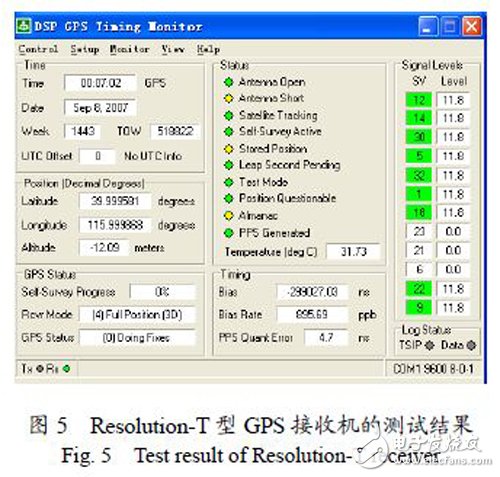Open the Control menu
The width and height of the screenshot is (500, 477).
(38, 49)
